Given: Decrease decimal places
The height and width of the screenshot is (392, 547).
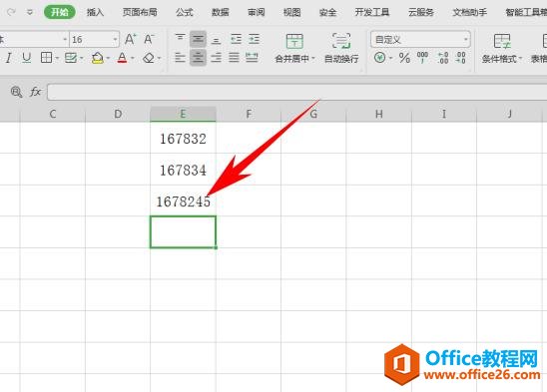Looking at the screenshot, I should click(x=461, y=58).
